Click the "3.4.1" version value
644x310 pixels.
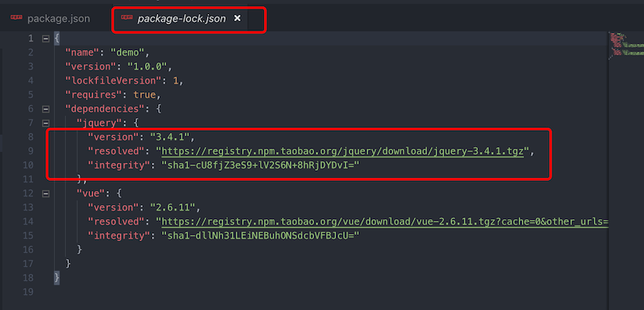[169, 137]
